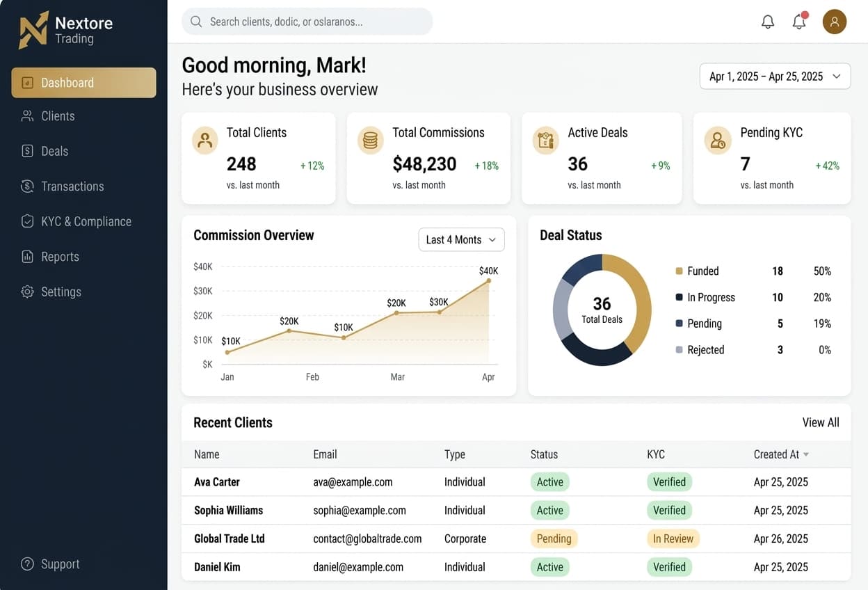Click the Pending status badge for Global Trade

tap(554, 539)
